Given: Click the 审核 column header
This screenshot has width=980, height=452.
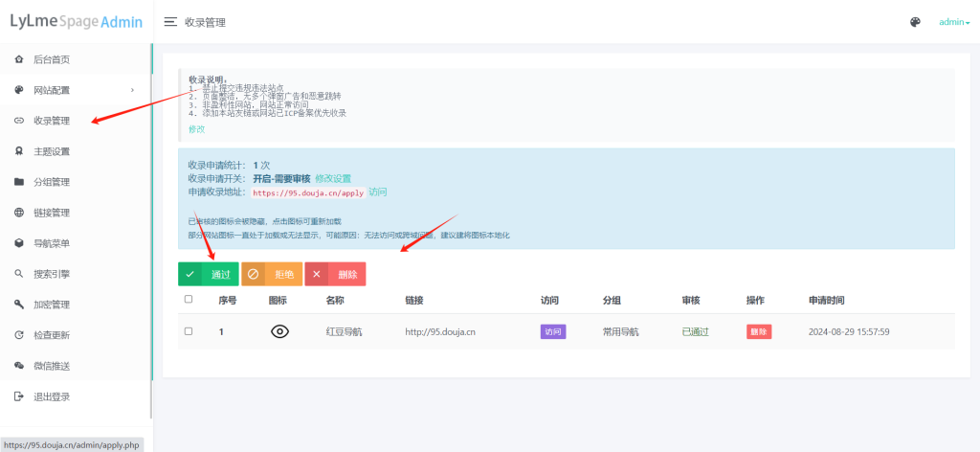Looking at the screenshot, I should pos(691,301).
